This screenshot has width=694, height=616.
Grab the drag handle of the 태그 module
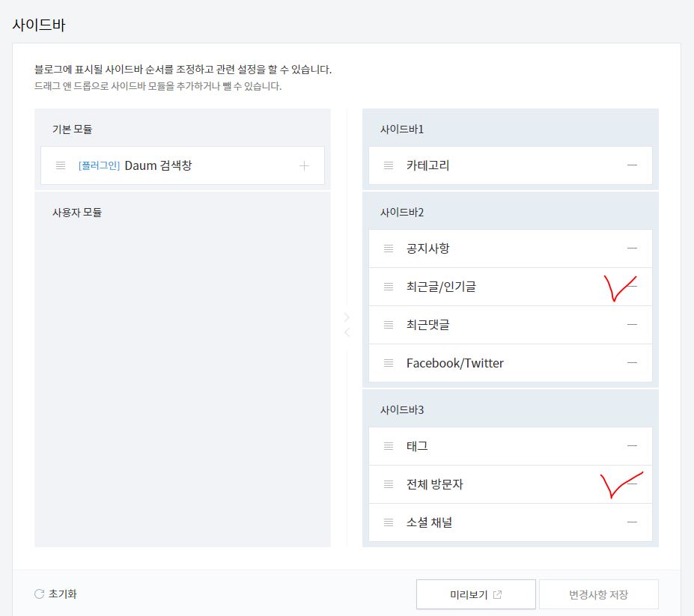pos(388,445)
